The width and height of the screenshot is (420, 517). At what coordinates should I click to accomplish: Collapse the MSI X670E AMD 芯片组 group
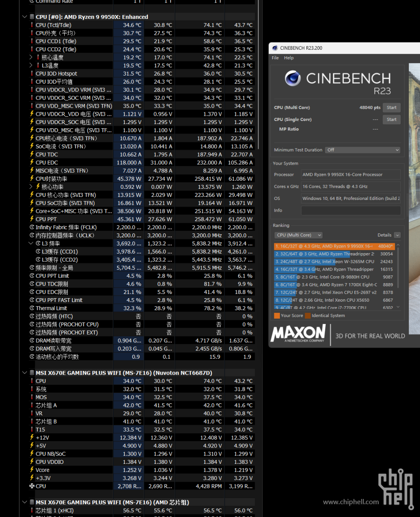click(24, 502)
